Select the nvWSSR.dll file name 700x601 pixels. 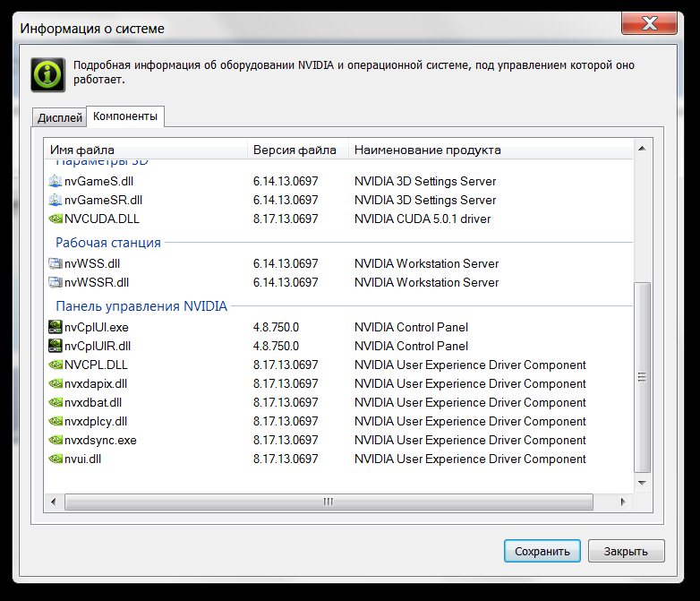pos(97,282)
